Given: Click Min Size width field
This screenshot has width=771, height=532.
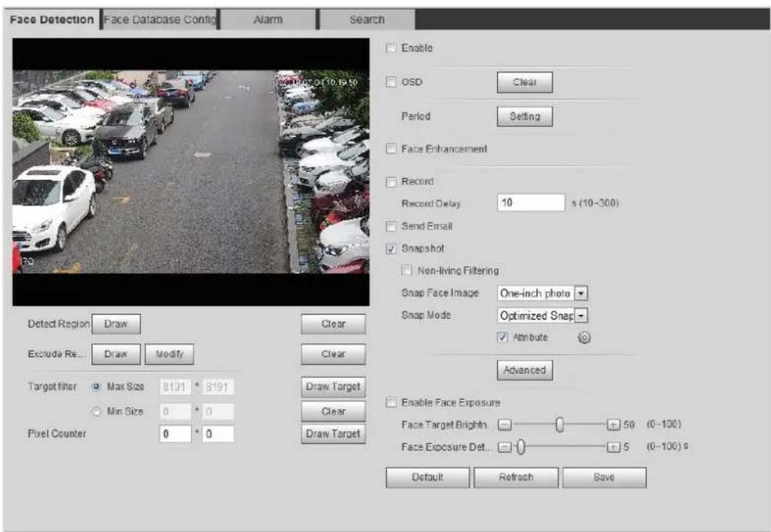Looking at the screenshot, I should point(176,412).
